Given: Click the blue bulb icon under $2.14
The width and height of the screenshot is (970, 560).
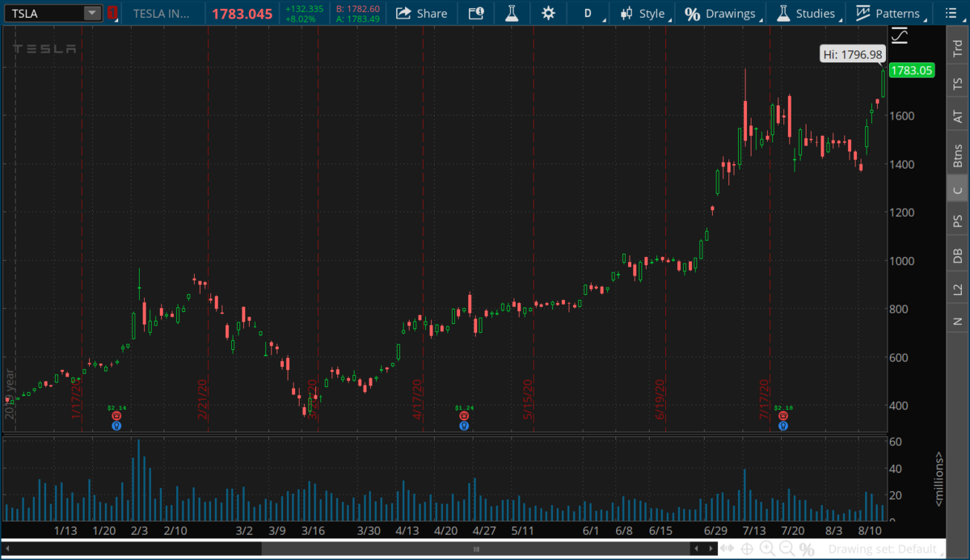Looking at the screenshot, I should [116, 425].
